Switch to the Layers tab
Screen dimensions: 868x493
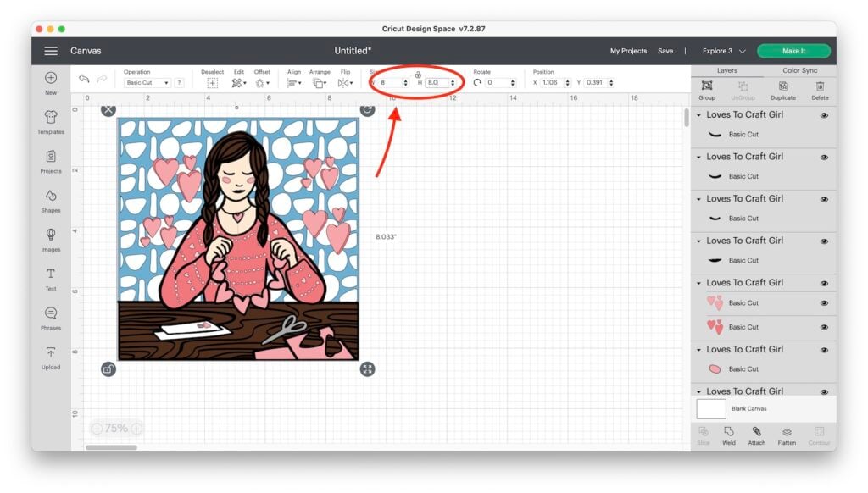(x=726, y=71)
